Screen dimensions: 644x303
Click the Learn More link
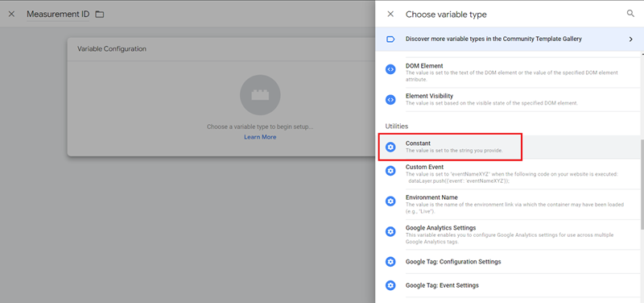(260, 137)
